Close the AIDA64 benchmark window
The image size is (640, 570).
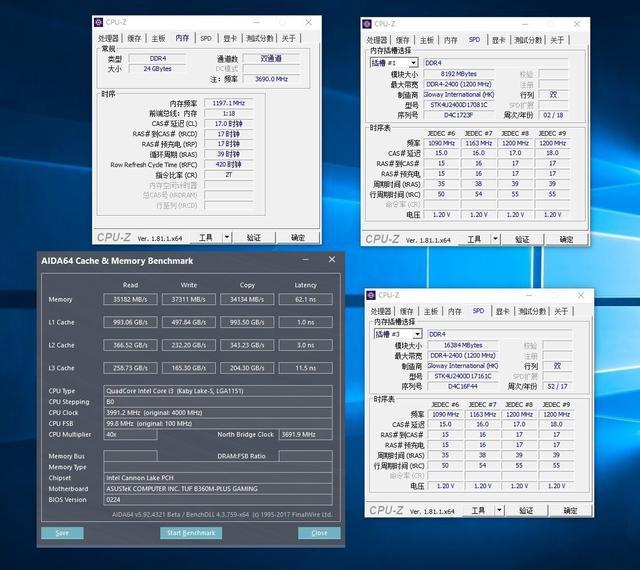tap(332, 260)
